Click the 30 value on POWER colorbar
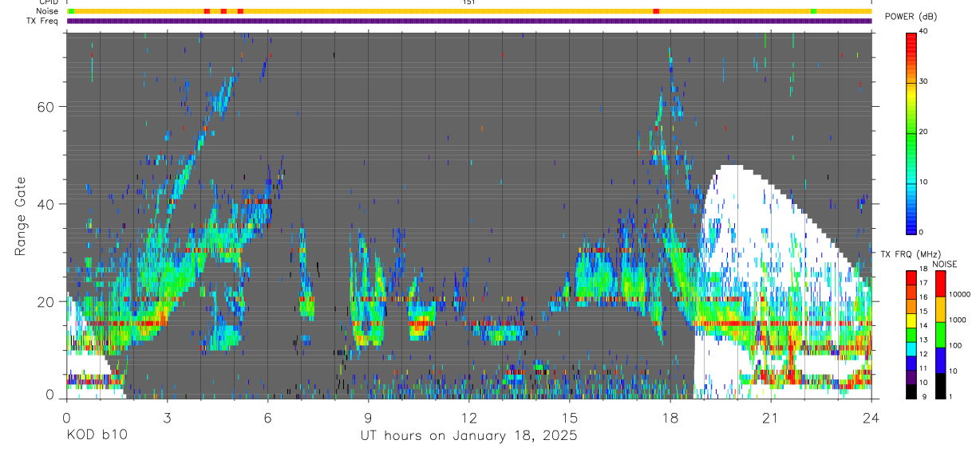The width and height of the screenshot is (980, 452). pos(923,81)
